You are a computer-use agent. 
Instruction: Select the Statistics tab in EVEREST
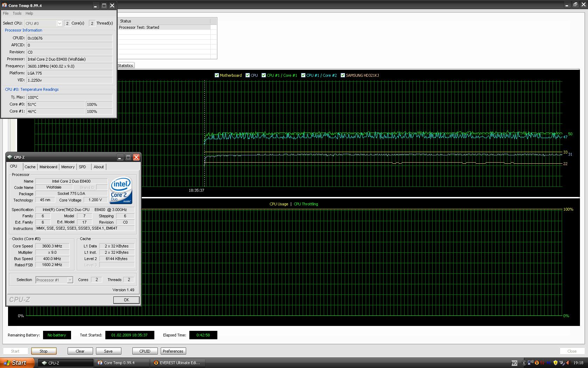[x=125, y=66]
